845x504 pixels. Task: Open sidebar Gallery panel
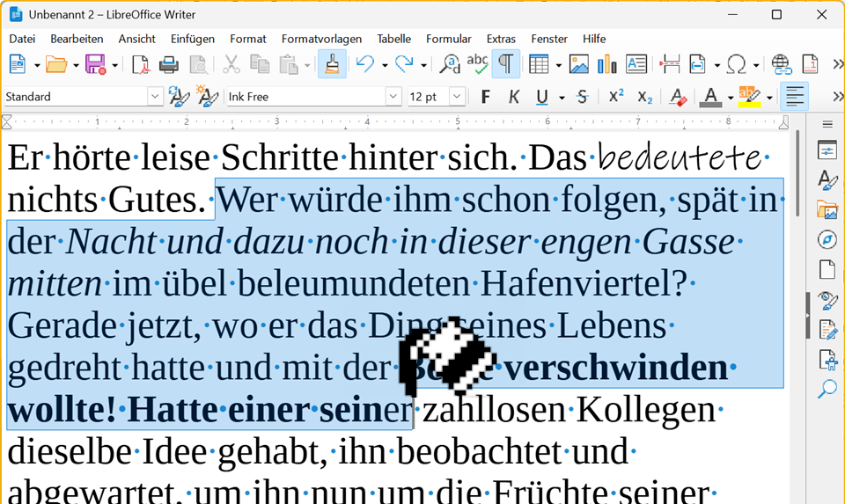(x=827, y=210)
